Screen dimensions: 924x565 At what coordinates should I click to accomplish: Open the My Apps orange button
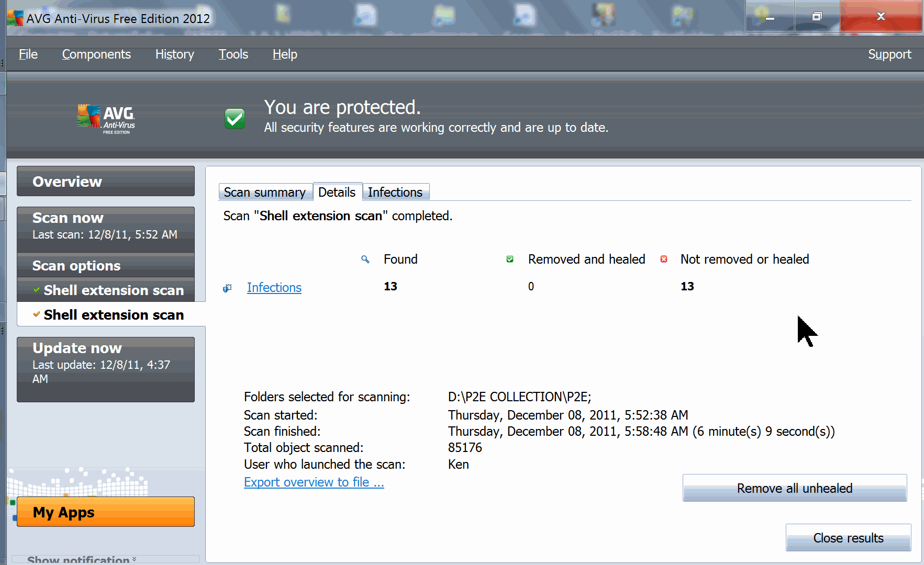pos(105,512)
